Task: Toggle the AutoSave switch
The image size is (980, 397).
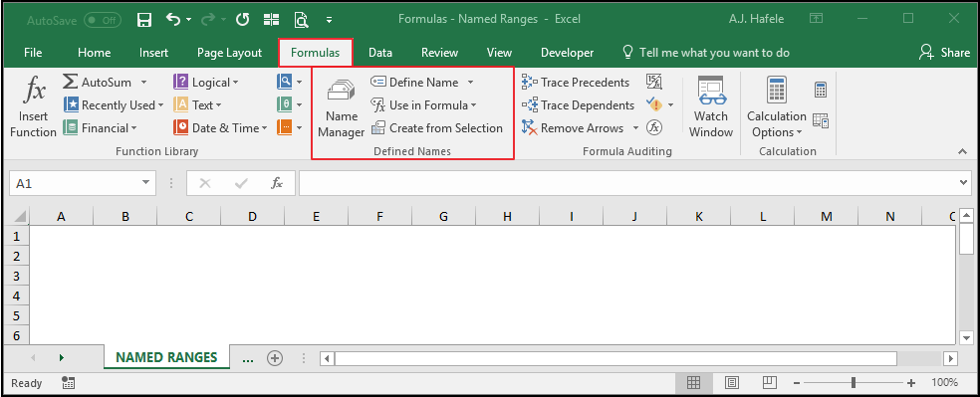Action: coord(103,20)
